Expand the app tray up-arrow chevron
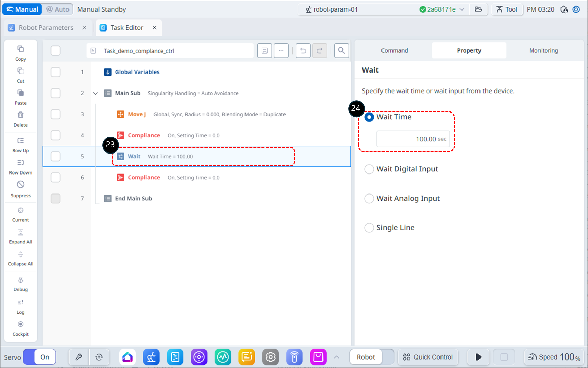588x368 pixels. coord(336,357)
